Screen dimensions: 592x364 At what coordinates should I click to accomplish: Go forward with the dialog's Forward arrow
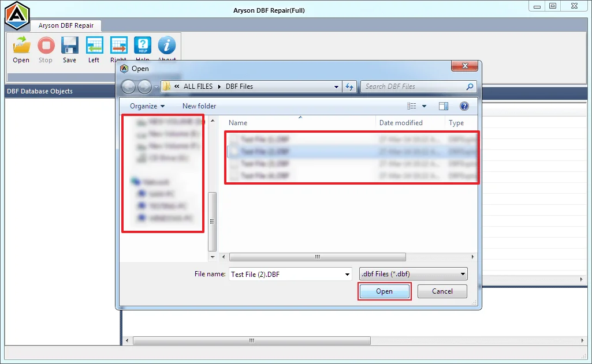pos(144,87)
